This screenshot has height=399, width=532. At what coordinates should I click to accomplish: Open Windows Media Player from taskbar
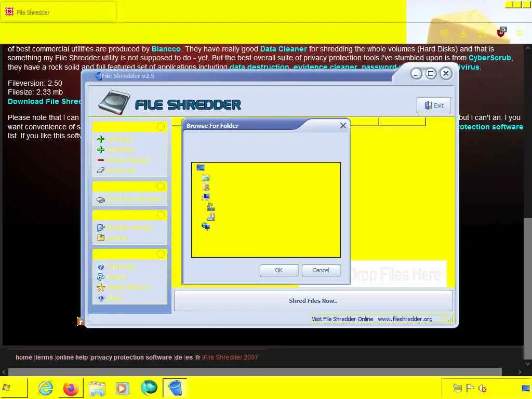pyautogui.click(x=123, y=388)
